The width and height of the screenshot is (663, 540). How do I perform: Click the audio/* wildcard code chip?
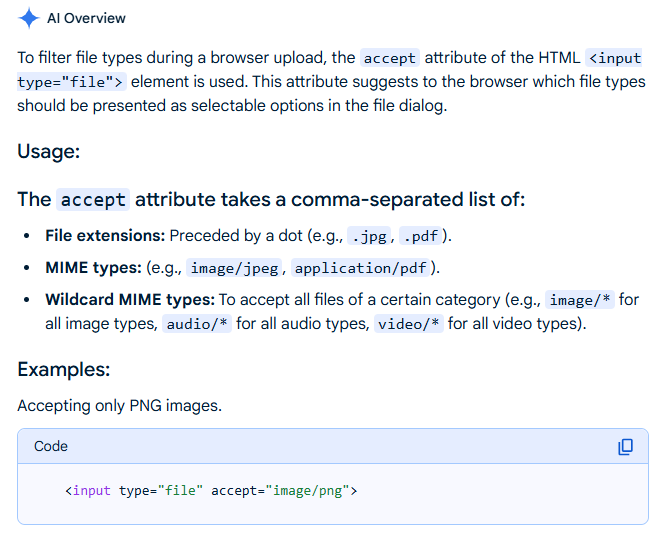coord(197,324)
